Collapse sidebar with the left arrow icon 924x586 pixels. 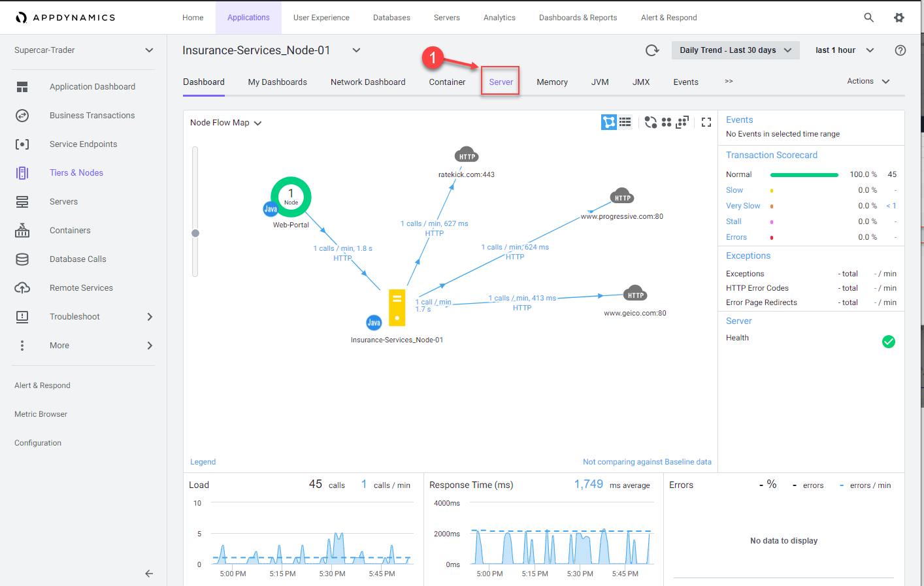pyautogui.click(x=149, y=574)
